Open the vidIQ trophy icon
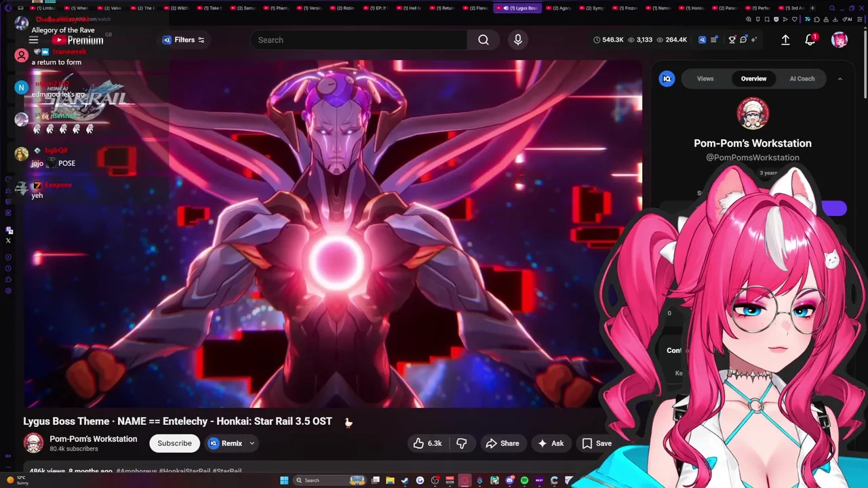868x488 pixels. pos(732,40)
